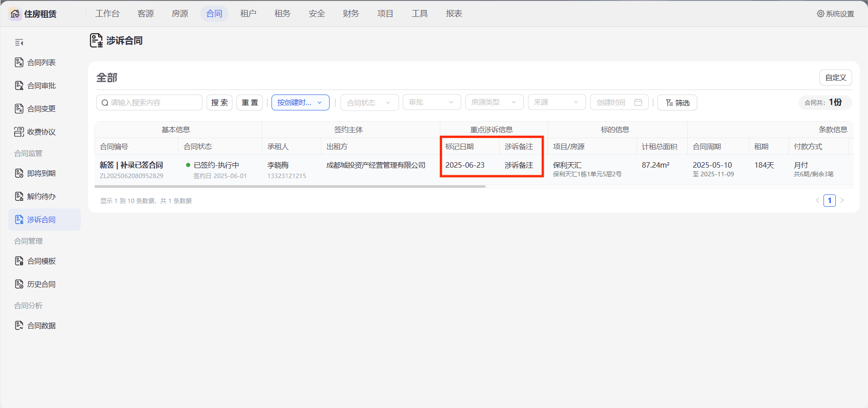868x408 pixels.
Task: Open the 合同状态 filter dropdown
Action: (370, 103)
